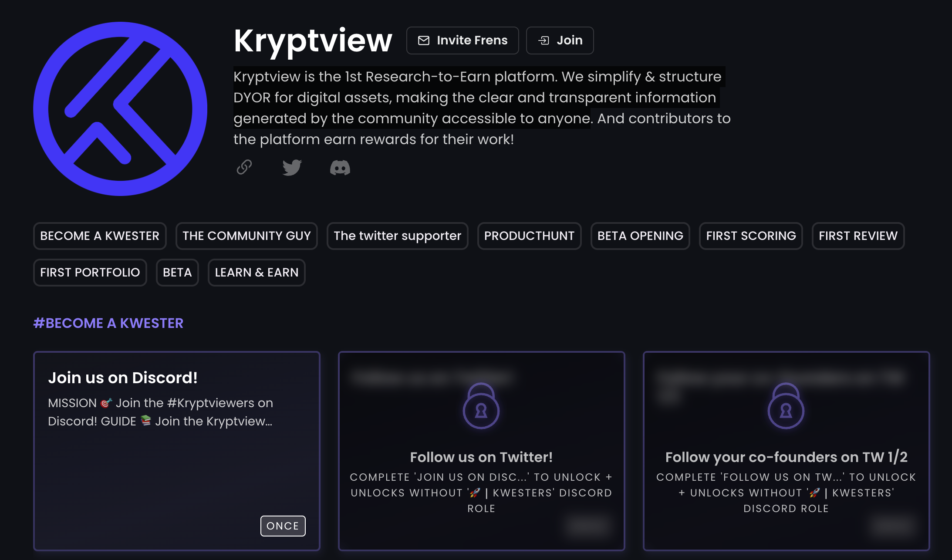Open the Twitter bird icon
The height and width of the screenshot is (560, 952).
(292, 167)
